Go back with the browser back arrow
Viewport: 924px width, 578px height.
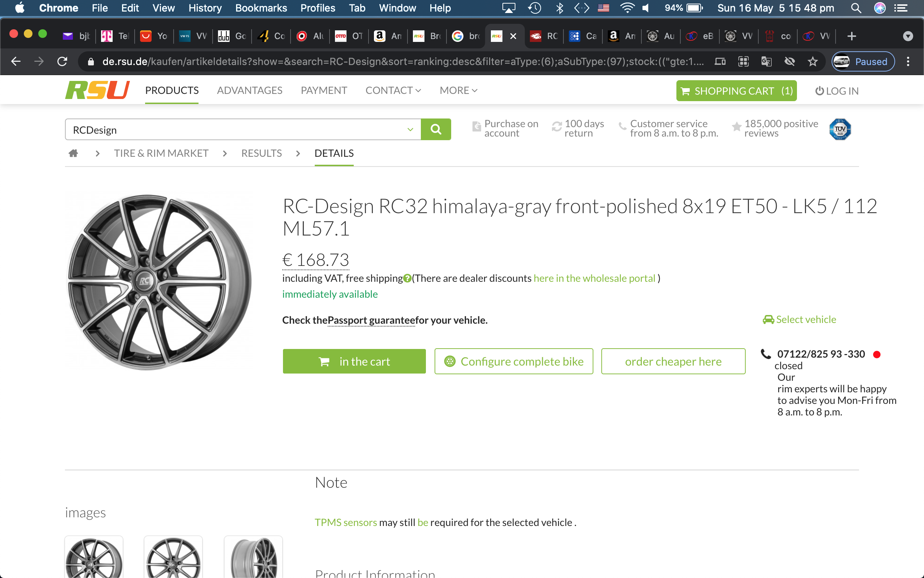[x=16, y=61]
